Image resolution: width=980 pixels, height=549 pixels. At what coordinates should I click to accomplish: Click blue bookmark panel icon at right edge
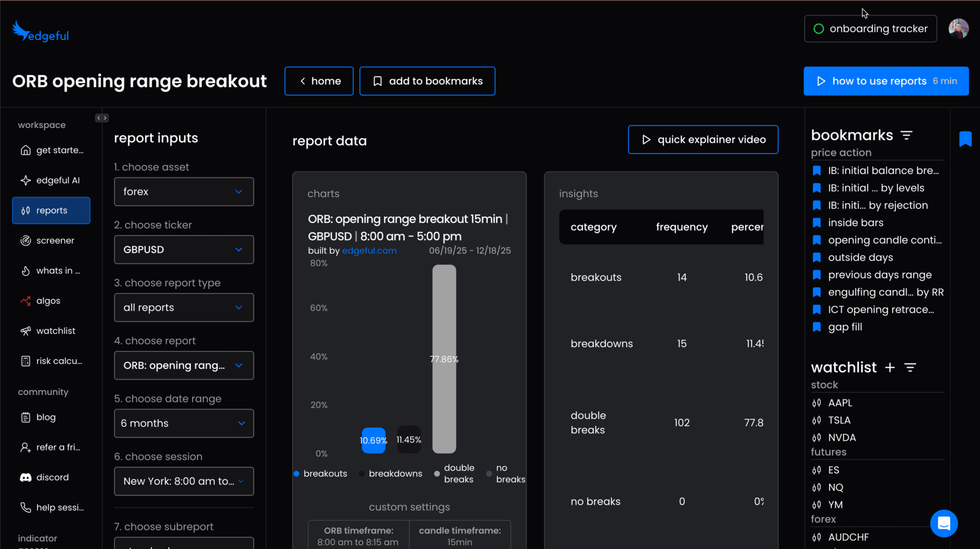tap(965, 139)
